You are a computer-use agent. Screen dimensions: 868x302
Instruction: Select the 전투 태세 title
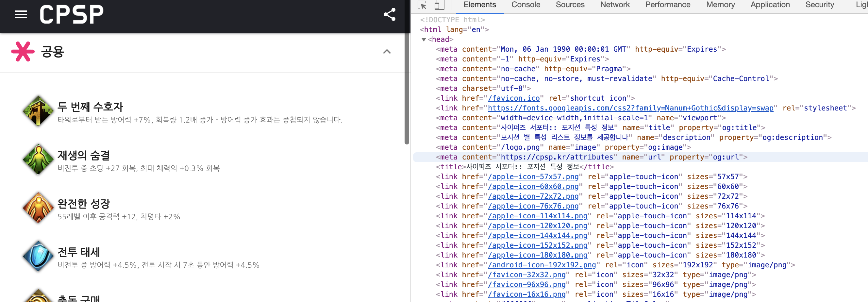coord(79,252)
